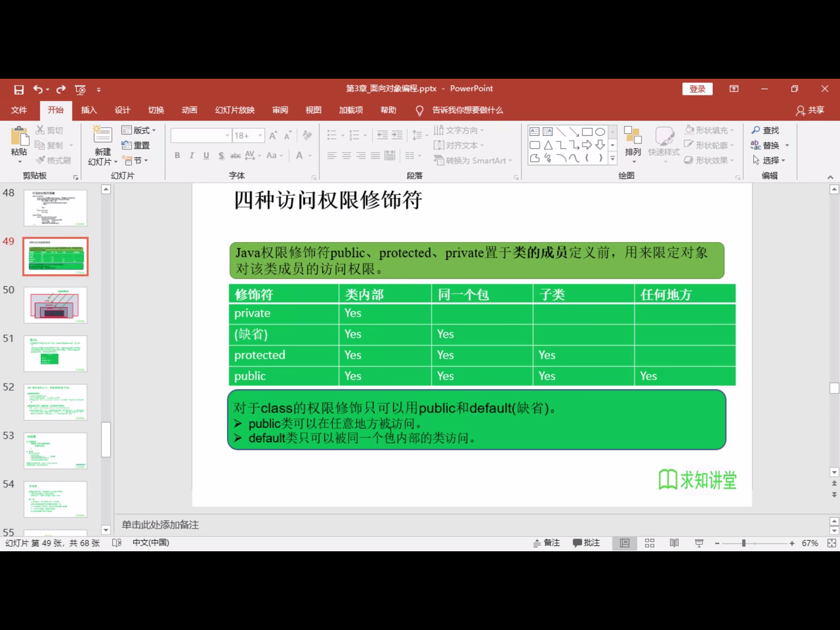Apply 快速样式 (Quick Styles) to the shape

click(664, 145)
